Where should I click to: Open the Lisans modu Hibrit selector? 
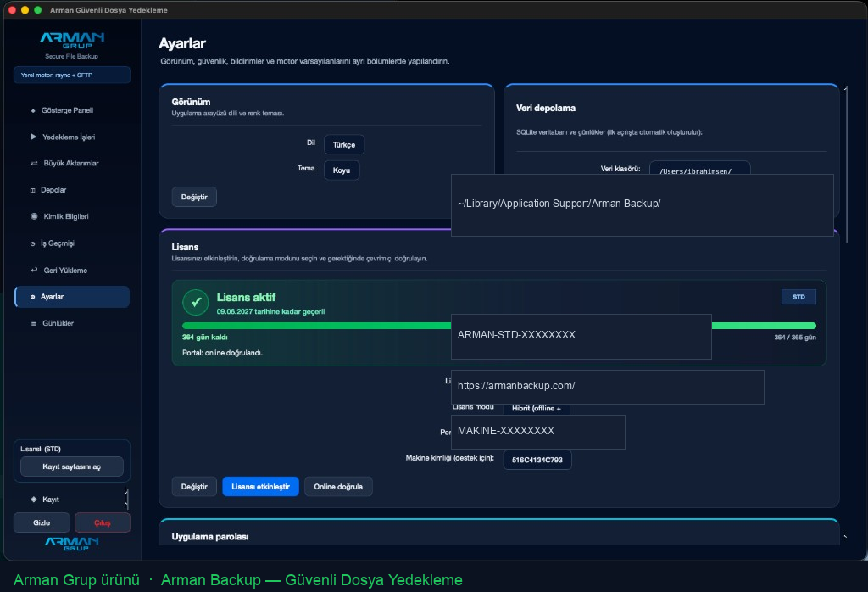tap(536, 409)
